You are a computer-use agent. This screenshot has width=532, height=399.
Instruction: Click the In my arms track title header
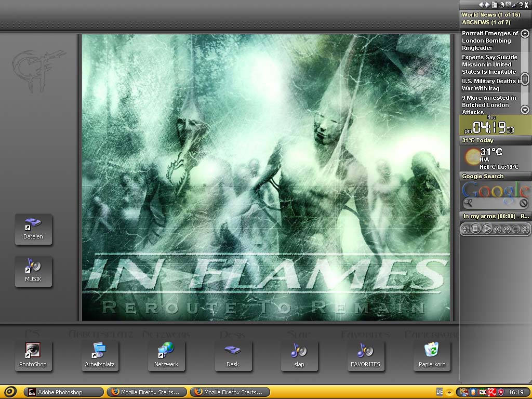coord(496,216)
